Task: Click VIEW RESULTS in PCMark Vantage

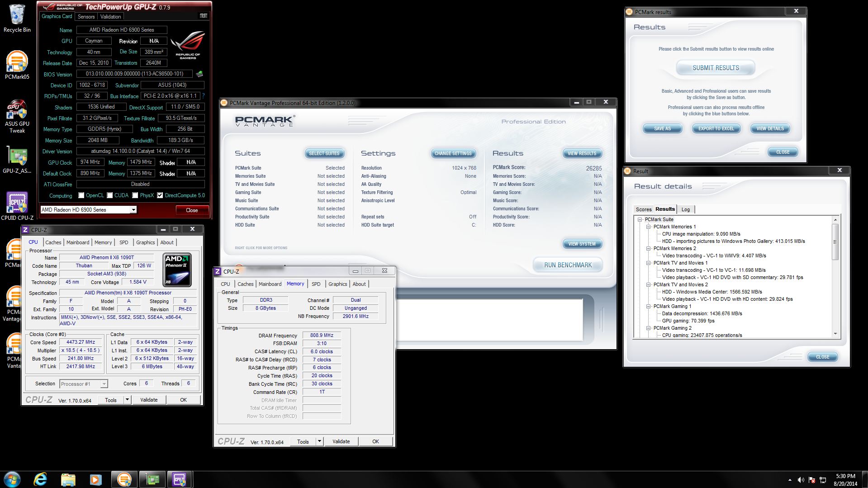Action: click(x=582, y=153)
